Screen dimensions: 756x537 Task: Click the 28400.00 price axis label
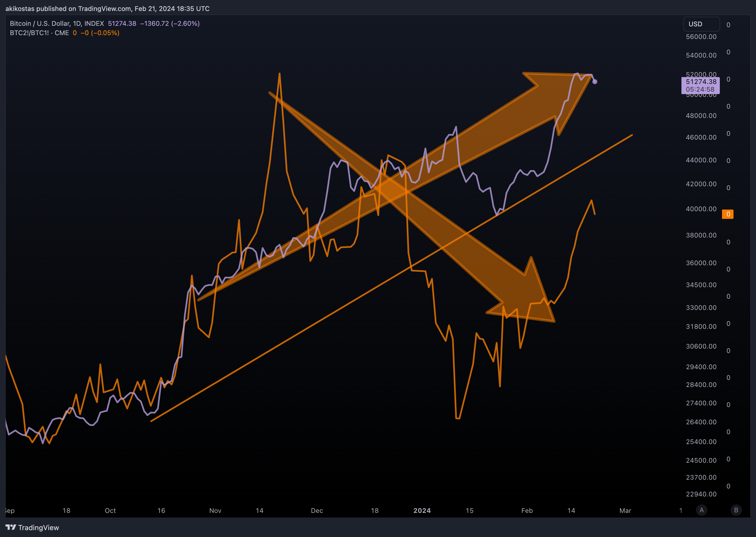(x=701, y=385)
